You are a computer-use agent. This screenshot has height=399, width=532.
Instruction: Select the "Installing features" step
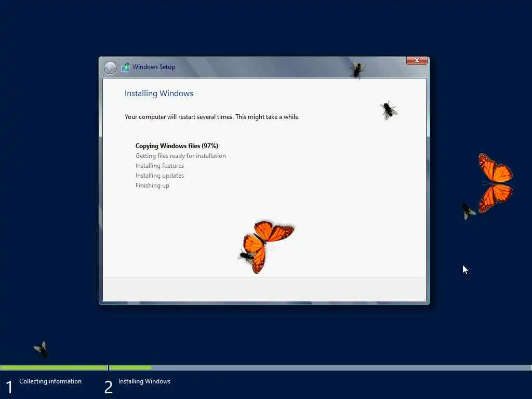pyautogui.click(x=159, y=166)
